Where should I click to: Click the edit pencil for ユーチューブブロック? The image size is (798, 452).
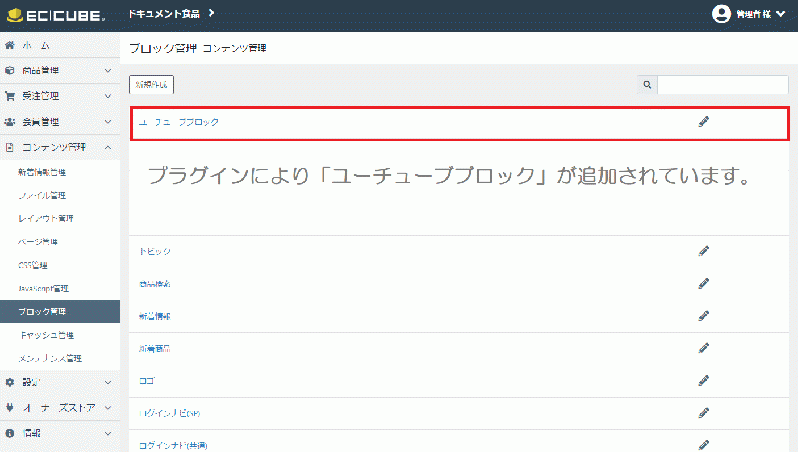tap(703, 122)
